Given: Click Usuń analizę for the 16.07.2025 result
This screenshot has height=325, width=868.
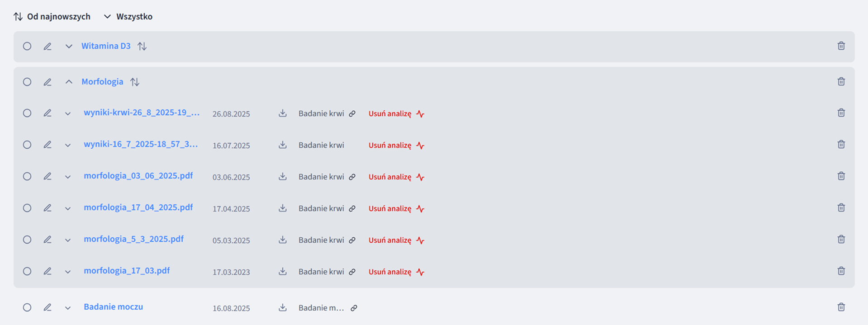Looking at the screenshot, I should click(390, 145).
